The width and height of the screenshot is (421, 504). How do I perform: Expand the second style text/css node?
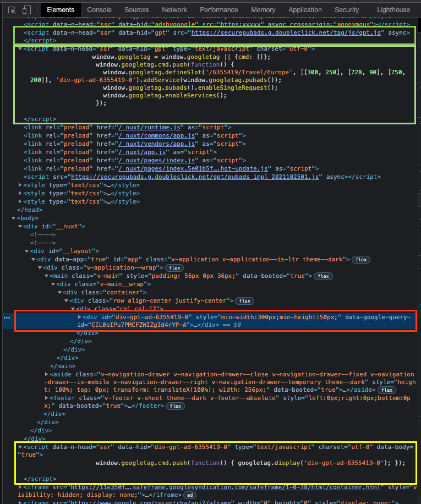pyautogui.click(x=20, y=194)
